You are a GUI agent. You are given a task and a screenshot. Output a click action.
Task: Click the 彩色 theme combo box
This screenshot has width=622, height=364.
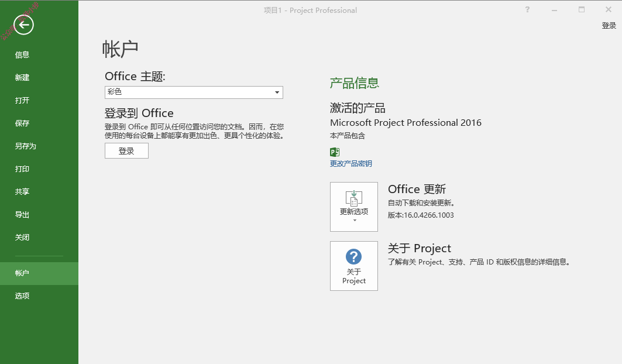coord(194,92)
